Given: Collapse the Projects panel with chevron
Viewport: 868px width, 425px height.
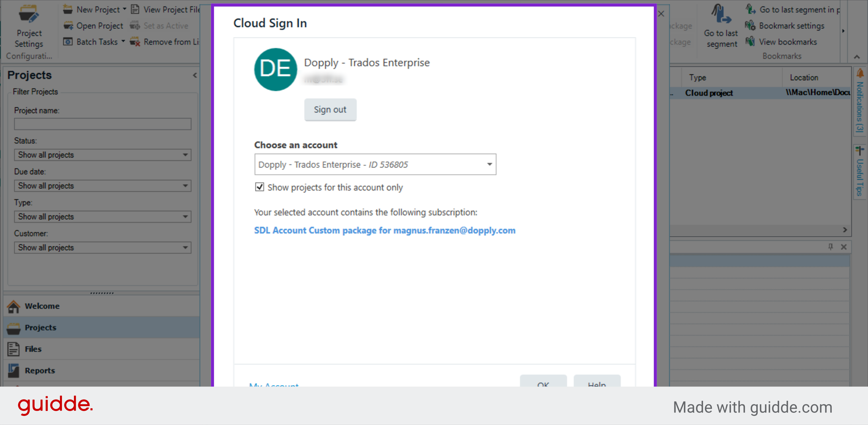Looking at the screenshot, I should (195, 75).
